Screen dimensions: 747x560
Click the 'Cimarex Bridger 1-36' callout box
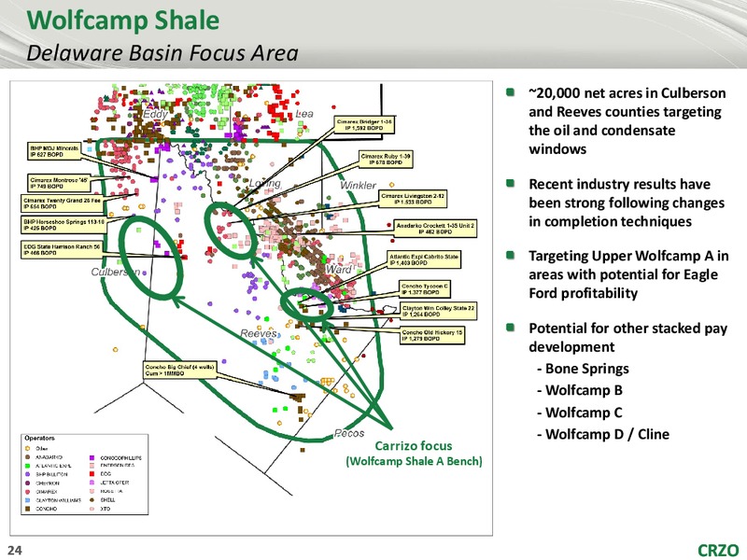pos(364,125)
